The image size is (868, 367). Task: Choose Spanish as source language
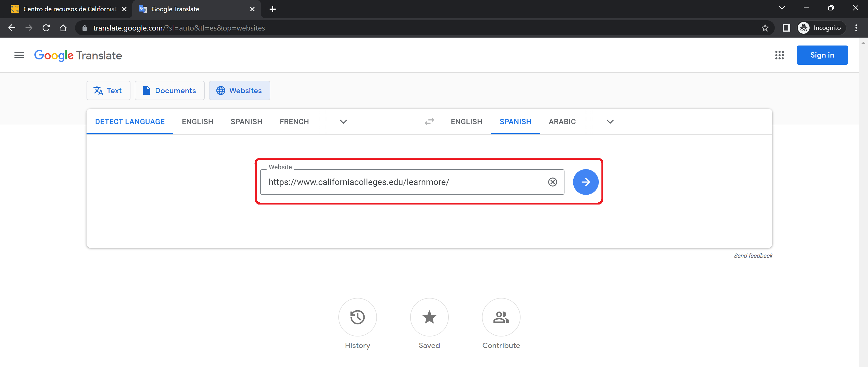(246, 122)
